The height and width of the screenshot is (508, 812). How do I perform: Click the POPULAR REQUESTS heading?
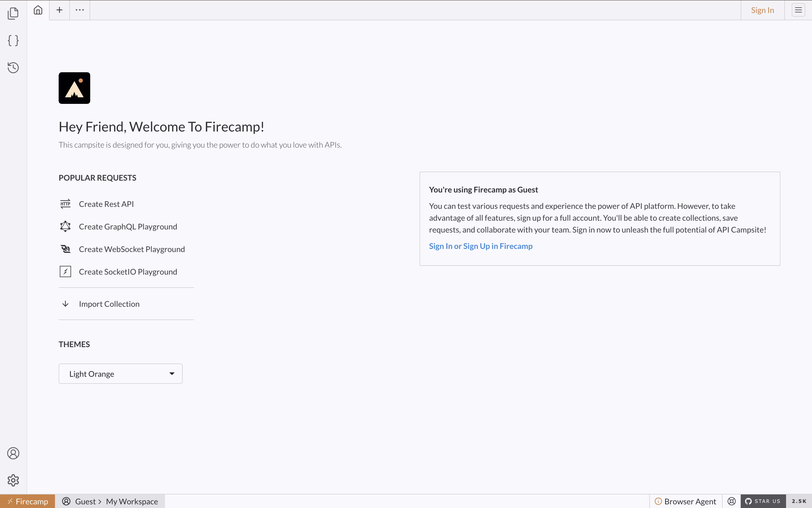97,178
